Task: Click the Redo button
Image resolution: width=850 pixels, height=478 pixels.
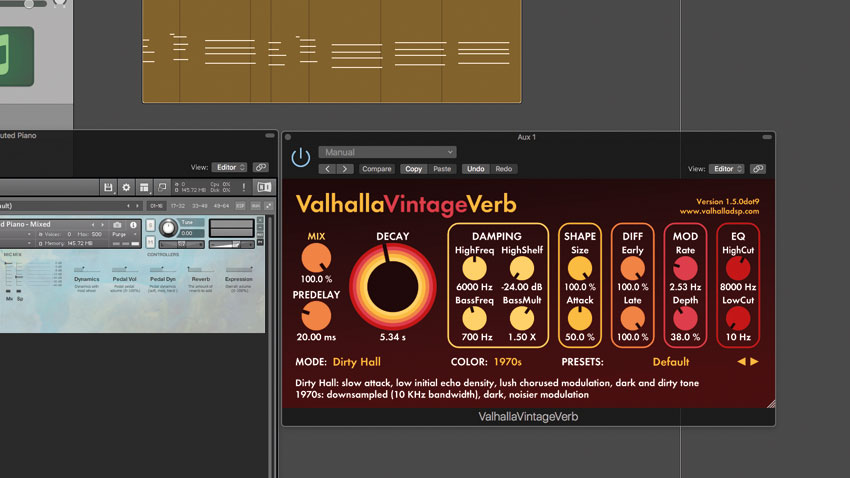Action: point(504,169)
